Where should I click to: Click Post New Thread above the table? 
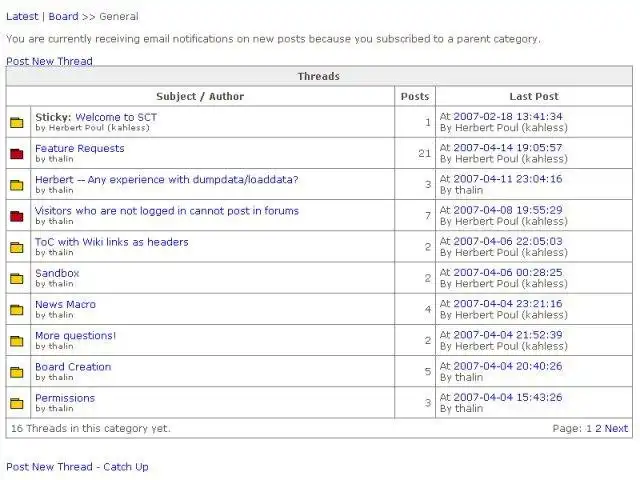pos(49,61)
